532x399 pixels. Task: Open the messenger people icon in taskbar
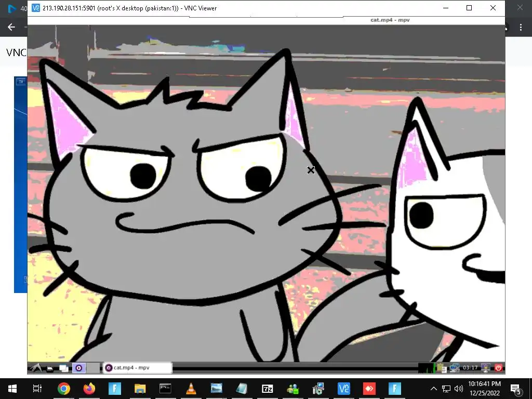click(293, 389)
